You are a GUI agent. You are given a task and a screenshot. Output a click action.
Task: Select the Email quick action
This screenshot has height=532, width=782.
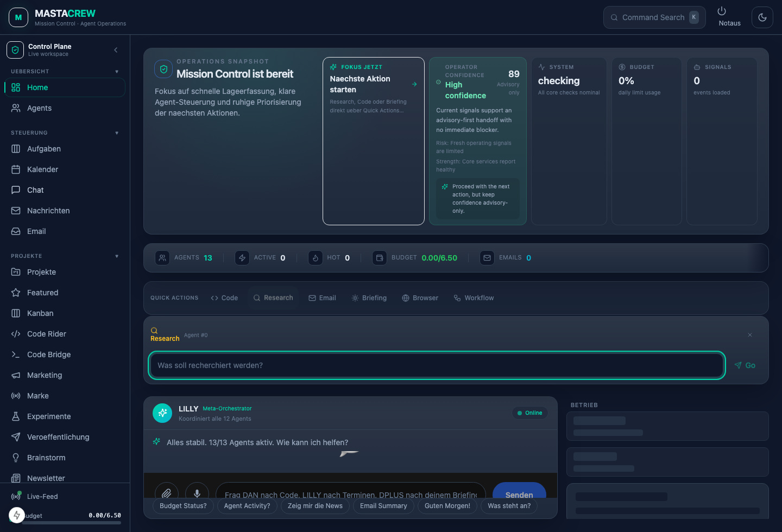pyautogui.click(x=323, y=298)
